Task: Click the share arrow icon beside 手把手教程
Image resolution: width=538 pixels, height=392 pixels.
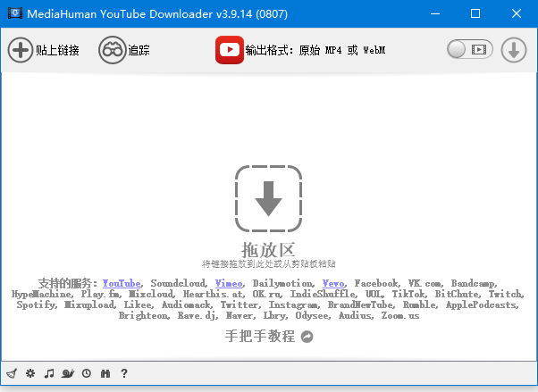Action: pyautogui.click(x=307, y=337)
